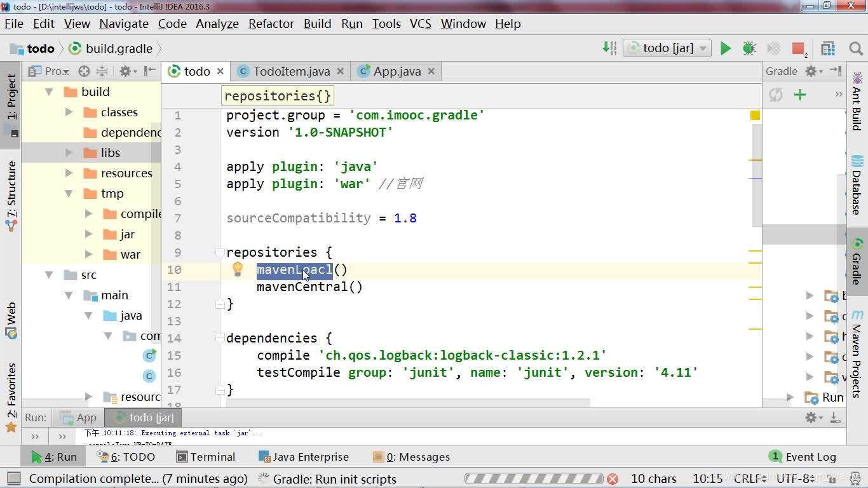Close the TodoItem.java tab
This screenshot has height=488, width=868.
(340, 71)
